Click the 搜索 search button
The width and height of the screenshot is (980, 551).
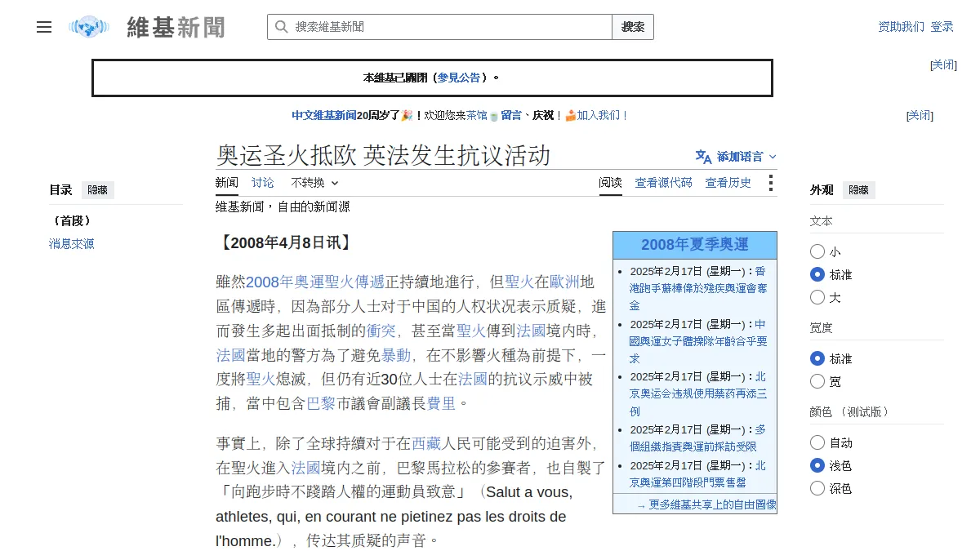pyautogui.click(x=633, y=27)
